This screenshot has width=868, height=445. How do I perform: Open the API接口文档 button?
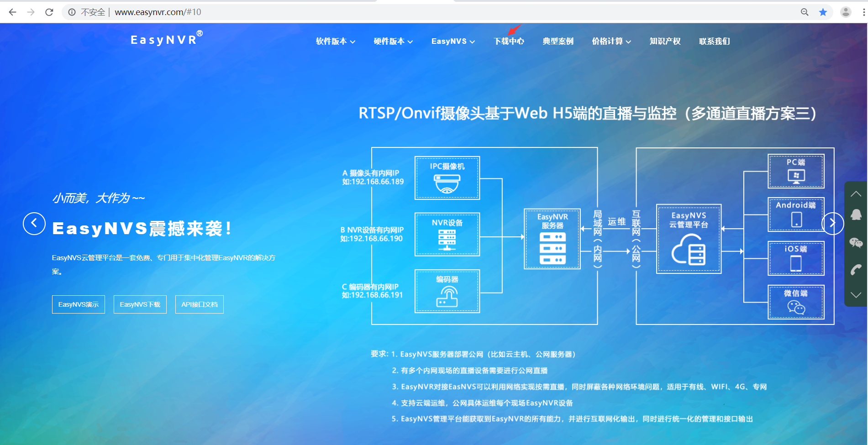200,304
